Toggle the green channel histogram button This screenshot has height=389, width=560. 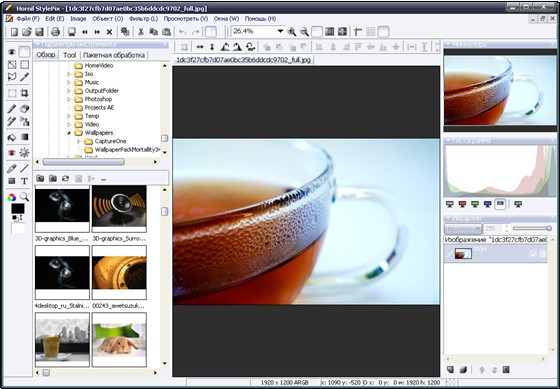(475, 204)
